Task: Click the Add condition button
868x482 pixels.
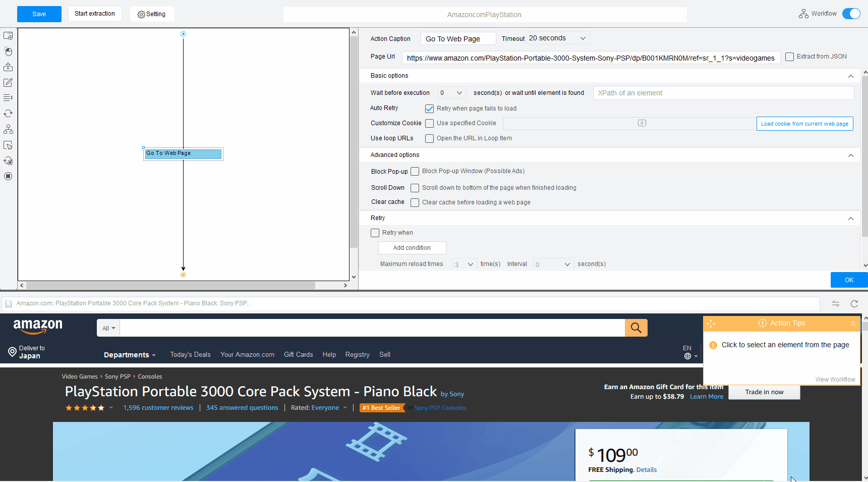Action: point(412,248)
